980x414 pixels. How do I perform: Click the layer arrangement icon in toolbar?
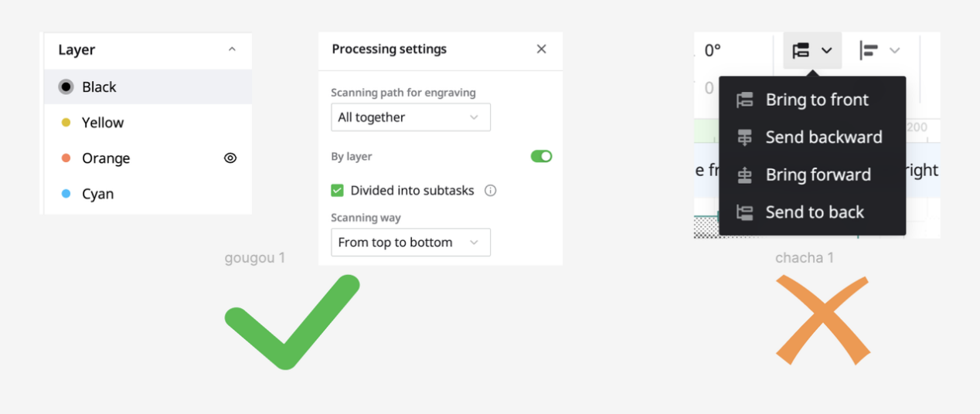pos(801,50)
